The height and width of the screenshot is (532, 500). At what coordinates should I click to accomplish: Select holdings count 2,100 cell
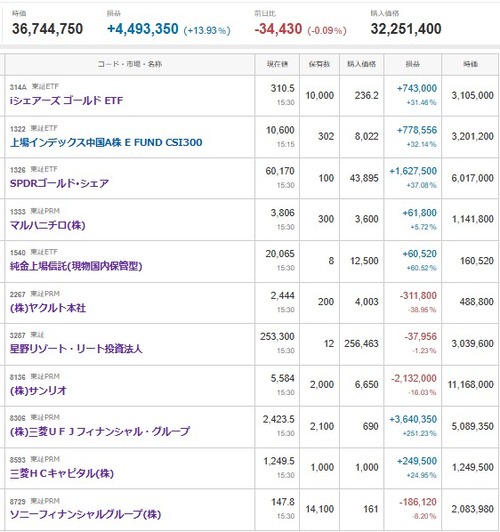pos(322,426)
